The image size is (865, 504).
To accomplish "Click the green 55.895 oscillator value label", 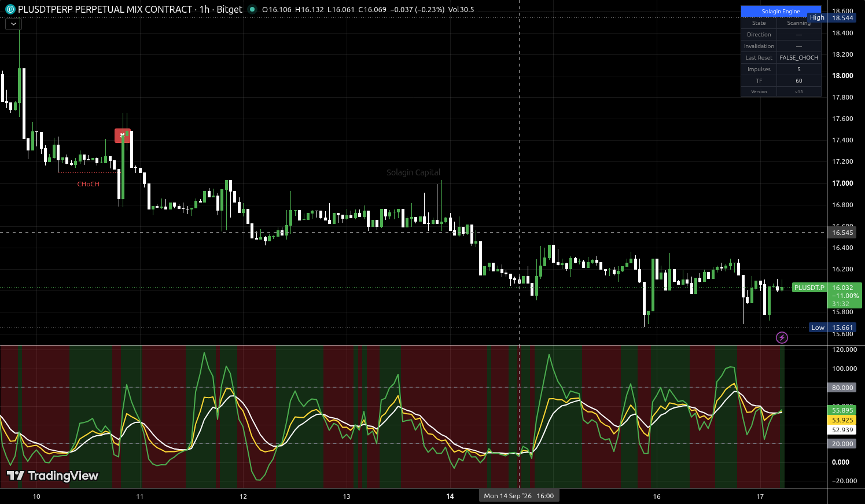I will point(842,410).
